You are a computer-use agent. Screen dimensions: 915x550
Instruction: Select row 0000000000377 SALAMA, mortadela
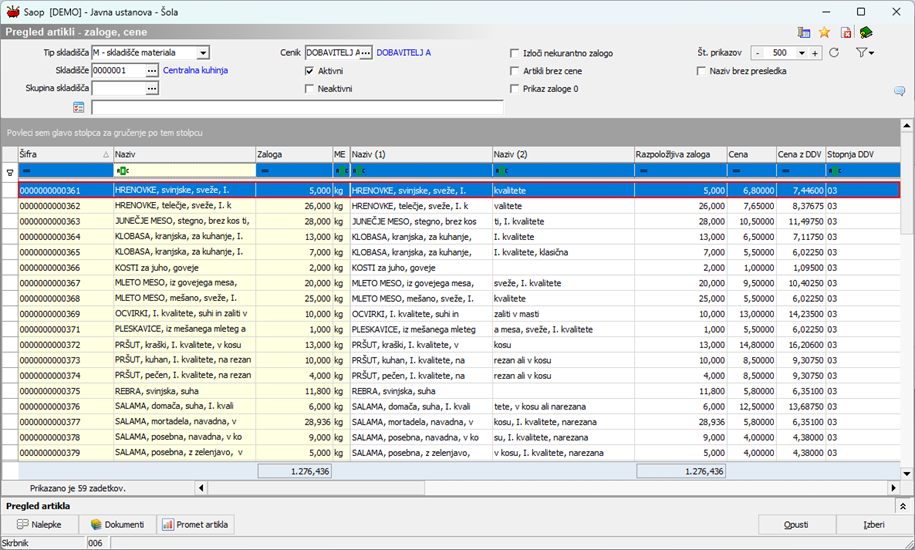click(x=459, y=422)
